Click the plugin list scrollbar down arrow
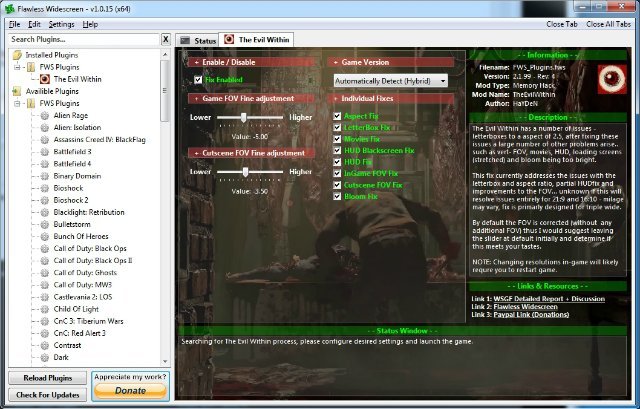This screenshot has width=640, height=409. [x=165, y=362]
